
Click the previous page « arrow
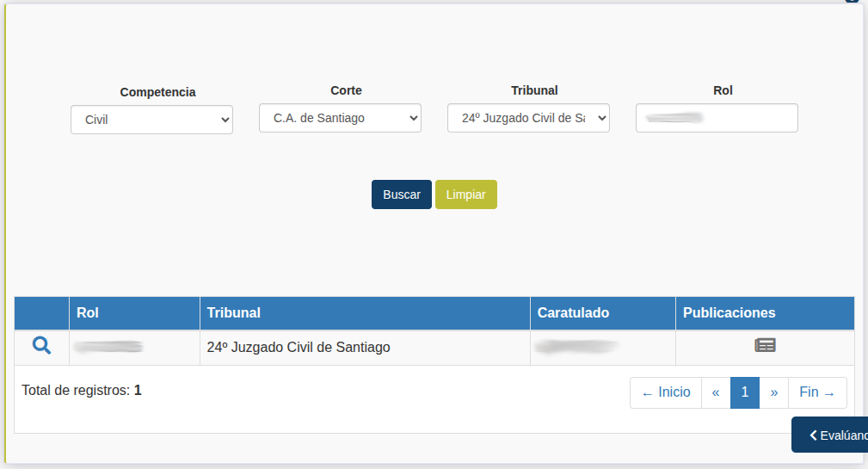[x=716, y=392]
